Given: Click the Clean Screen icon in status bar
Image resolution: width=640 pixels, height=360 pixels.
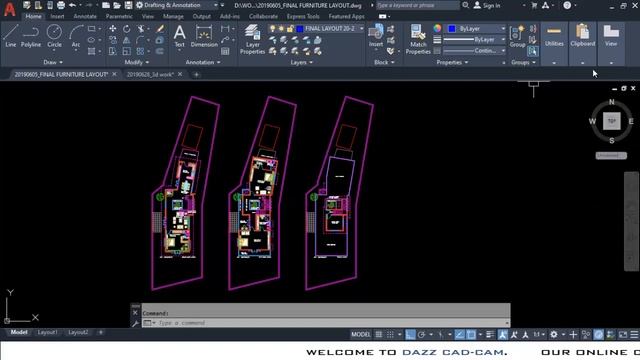Looking at the screenshot, I should 623,335.
